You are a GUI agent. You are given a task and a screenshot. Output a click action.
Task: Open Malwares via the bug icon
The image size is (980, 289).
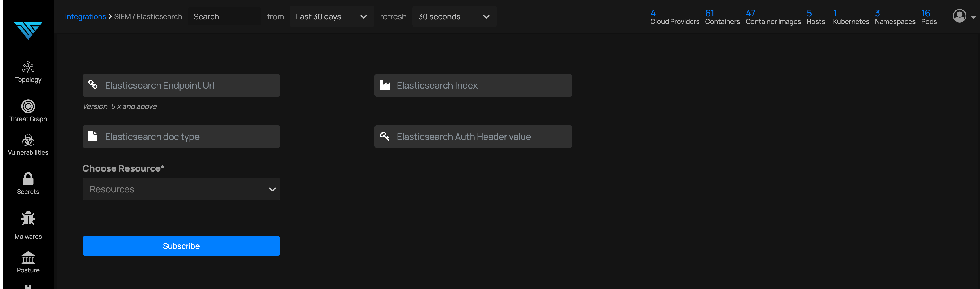(28, 218)
